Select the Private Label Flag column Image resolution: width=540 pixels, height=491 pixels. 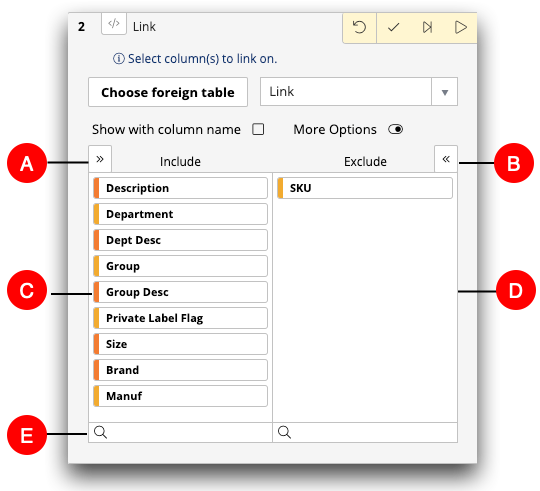[180, 318]
